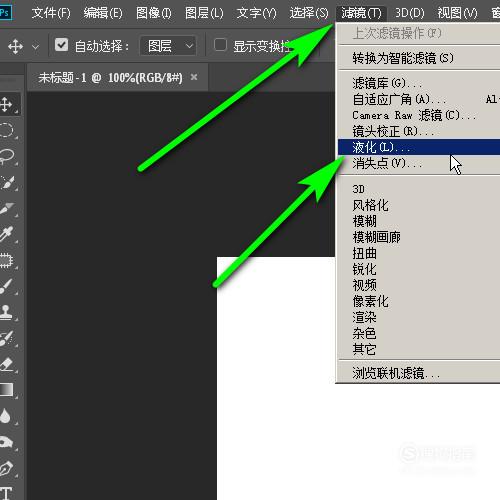Select the Eraser tool

[x=7, y=364]
